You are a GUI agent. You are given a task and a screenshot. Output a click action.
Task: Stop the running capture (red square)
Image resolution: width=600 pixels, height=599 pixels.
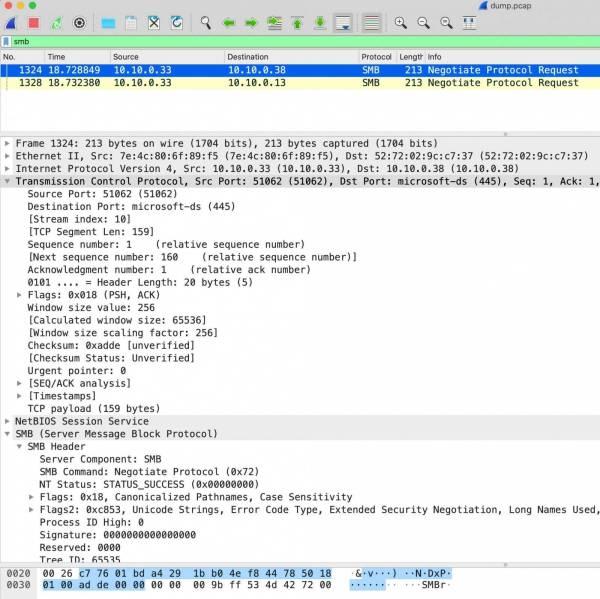tap(34, 21)
